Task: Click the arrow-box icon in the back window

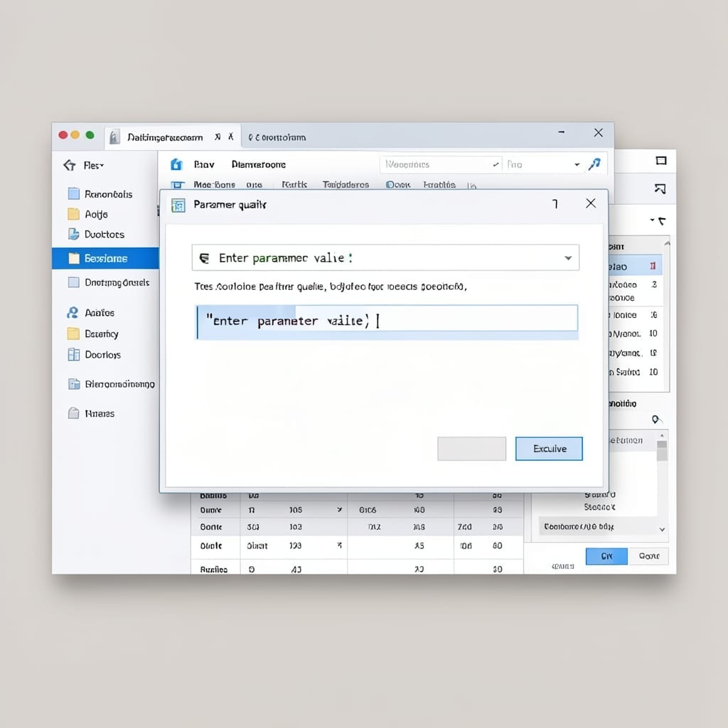Action: [660, 188]
